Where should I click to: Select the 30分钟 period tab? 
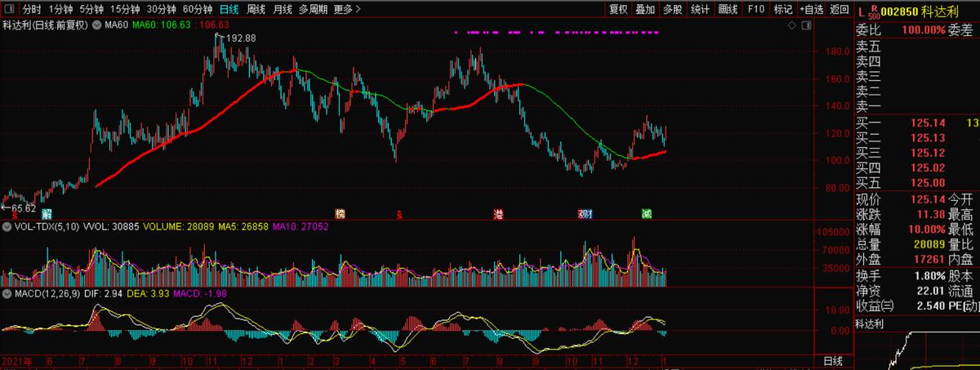[x=161, y=10]
